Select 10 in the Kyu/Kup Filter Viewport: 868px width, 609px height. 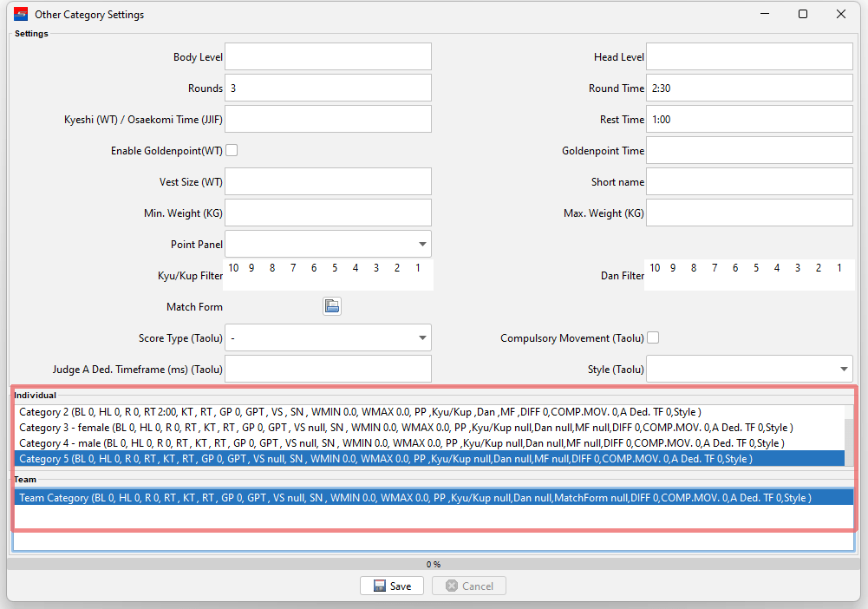pyautogui.click(x=233, y=268)
